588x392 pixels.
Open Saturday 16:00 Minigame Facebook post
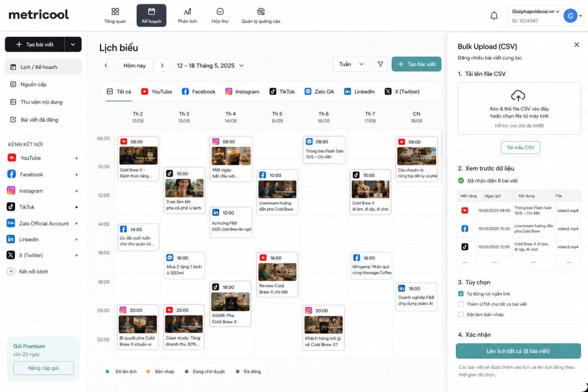click(372, 266)
